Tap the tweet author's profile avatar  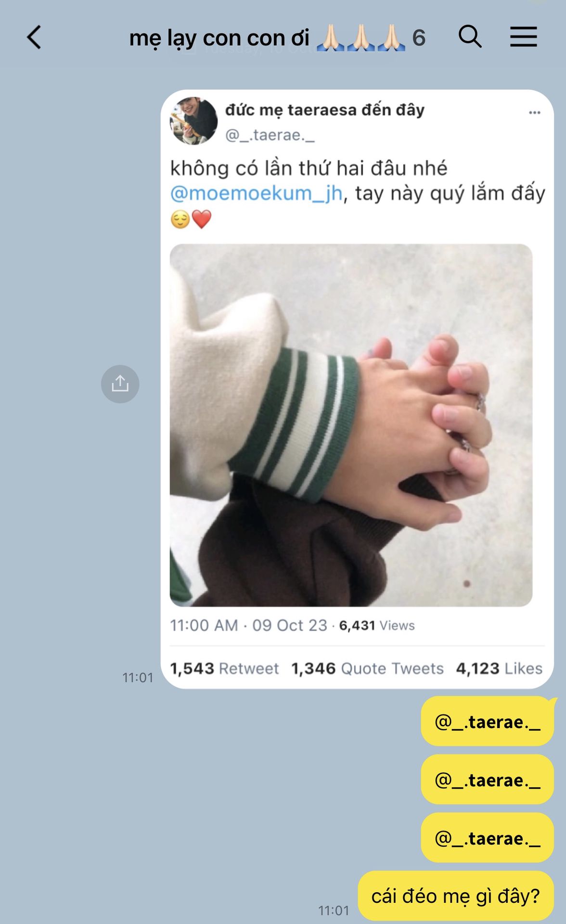pos(193,121)
